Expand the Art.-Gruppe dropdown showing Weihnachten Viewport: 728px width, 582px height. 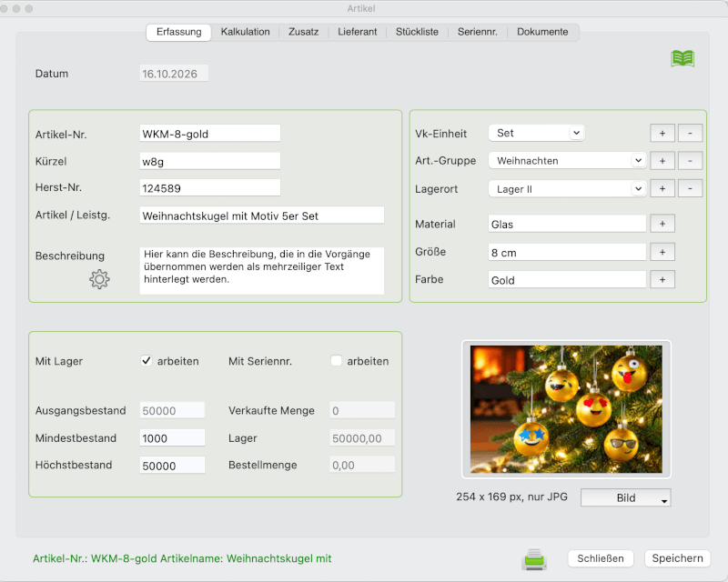567,161
